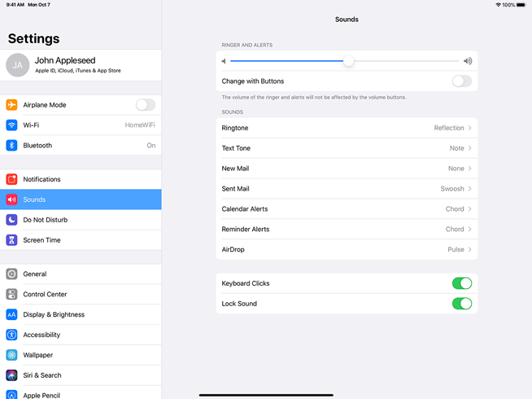532x399 pixels.
Task: Tap the orange Airplane Mode icon
Action: (x=11, y=104)
